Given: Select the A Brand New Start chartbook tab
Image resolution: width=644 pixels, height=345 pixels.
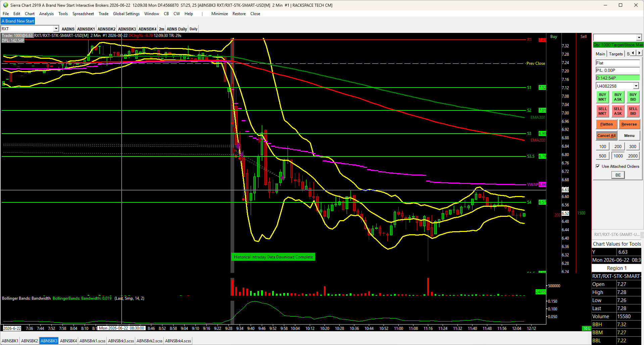Looking at the screenshot, I should tap(18, 21).
